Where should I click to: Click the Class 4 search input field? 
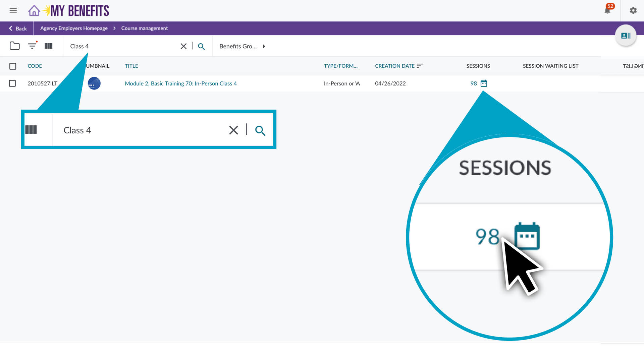pos(121,46)
